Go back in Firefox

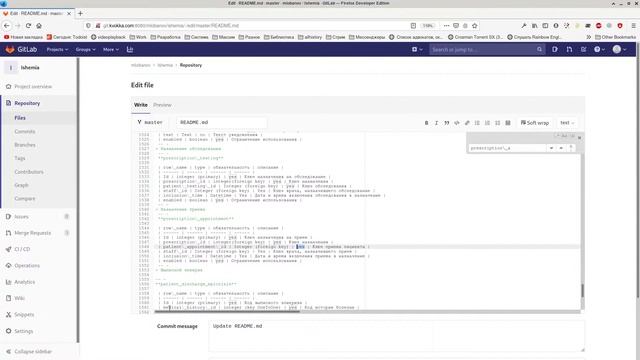7,25
